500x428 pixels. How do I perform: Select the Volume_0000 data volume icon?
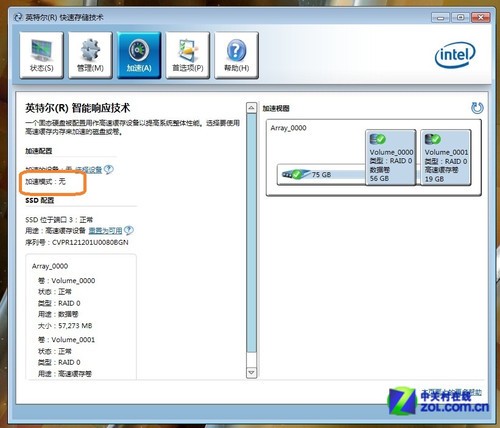tap(377, 139)
